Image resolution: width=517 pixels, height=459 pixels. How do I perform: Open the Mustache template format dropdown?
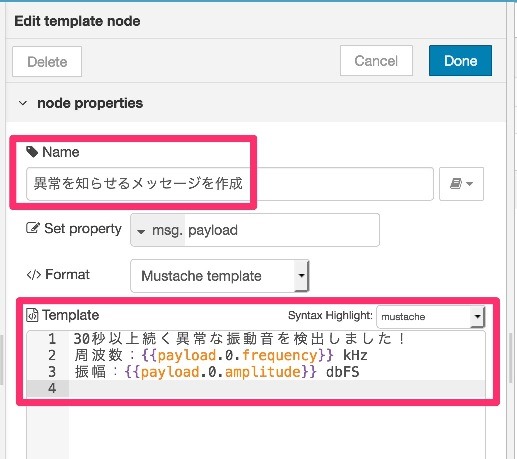pos(220,276)
